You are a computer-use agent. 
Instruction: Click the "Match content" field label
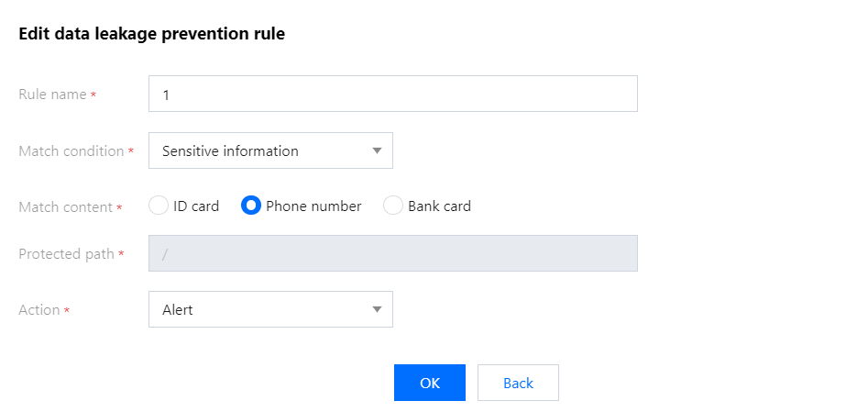pos(65,206)
